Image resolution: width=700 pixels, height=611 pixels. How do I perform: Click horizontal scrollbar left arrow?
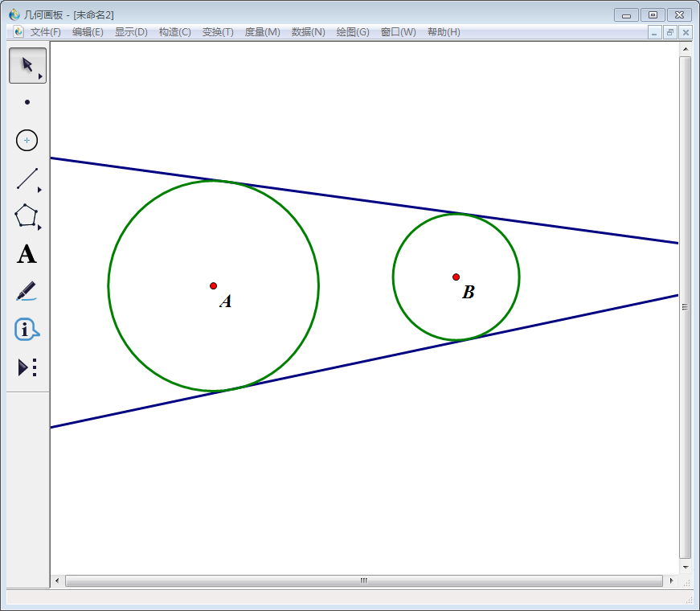click(x=57, y=580)
